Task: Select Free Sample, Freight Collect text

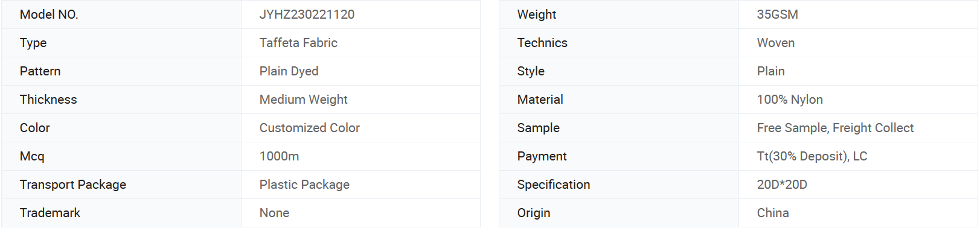Action: click(835, 128)
